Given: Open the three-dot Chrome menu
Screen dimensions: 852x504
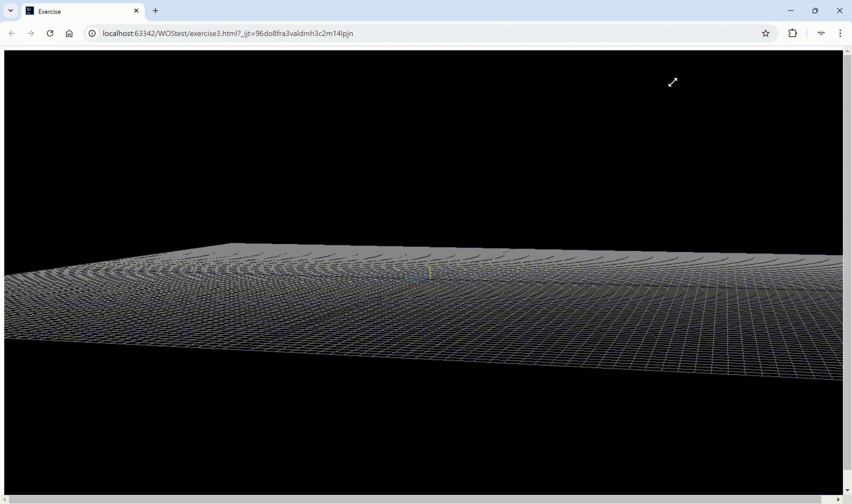Looking at the screenshot, I should 840,33.
